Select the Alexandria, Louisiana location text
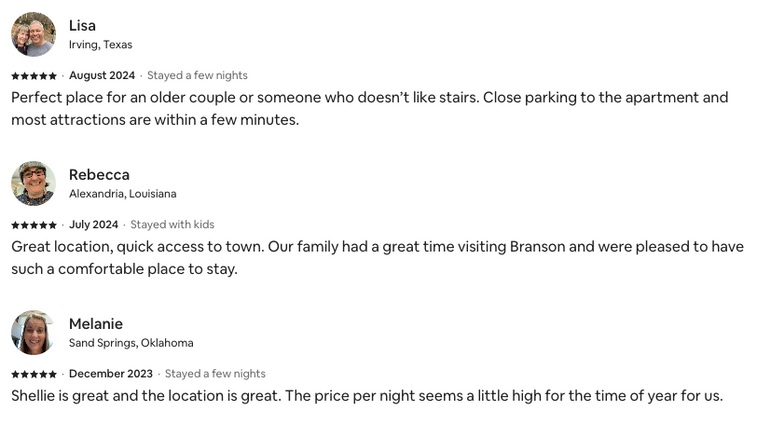Image resolution: width=757 pixels, height=422 pixels. coord(122,194)
